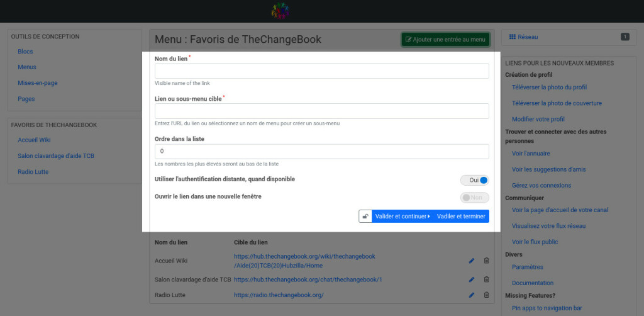This screenshot has width=644, height=316.
Task: Edit the Salon clavardage d'aide TCB entry
Action: pyautogui.click(x=472, y=279)
